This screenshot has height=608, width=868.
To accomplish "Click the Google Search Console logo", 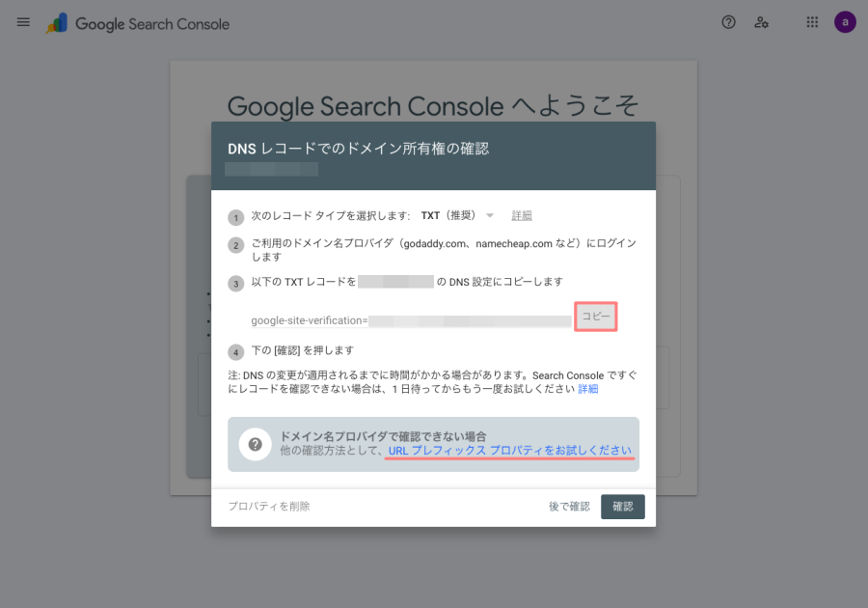I will (x=137, y=24).
